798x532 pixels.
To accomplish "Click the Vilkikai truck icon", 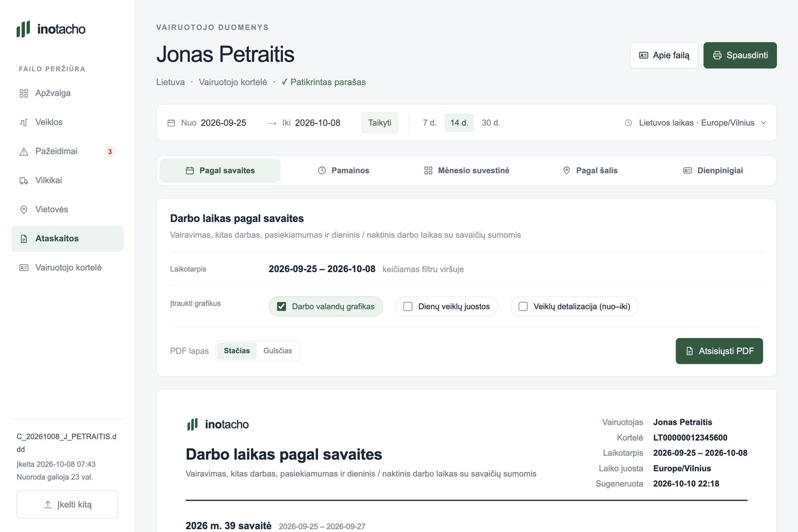I will click(x=23, y=180).
